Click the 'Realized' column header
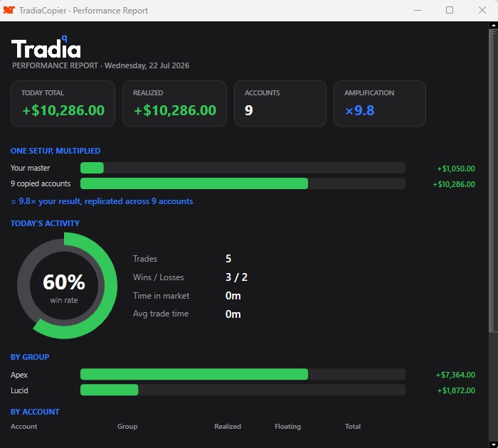 point(228,427)
